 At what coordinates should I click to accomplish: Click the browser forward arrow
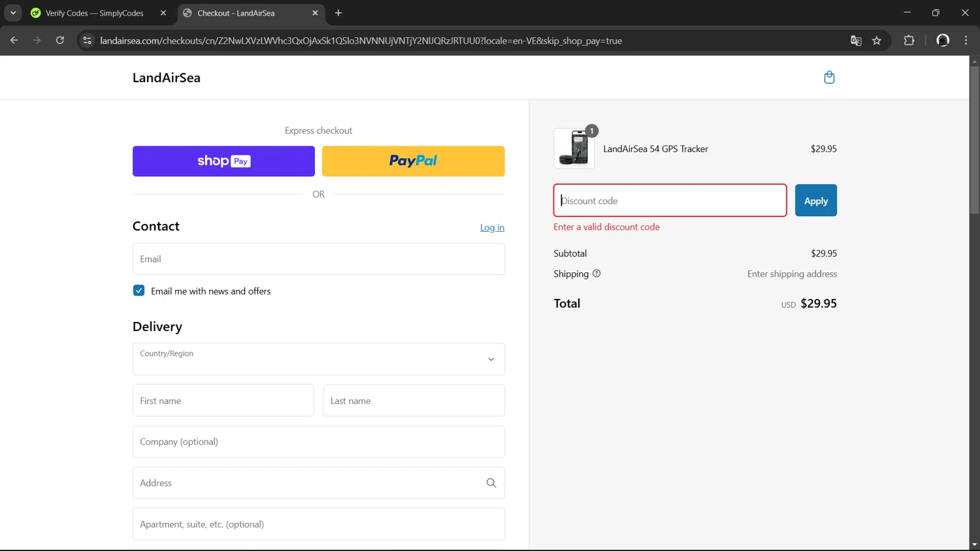(37, 40)
